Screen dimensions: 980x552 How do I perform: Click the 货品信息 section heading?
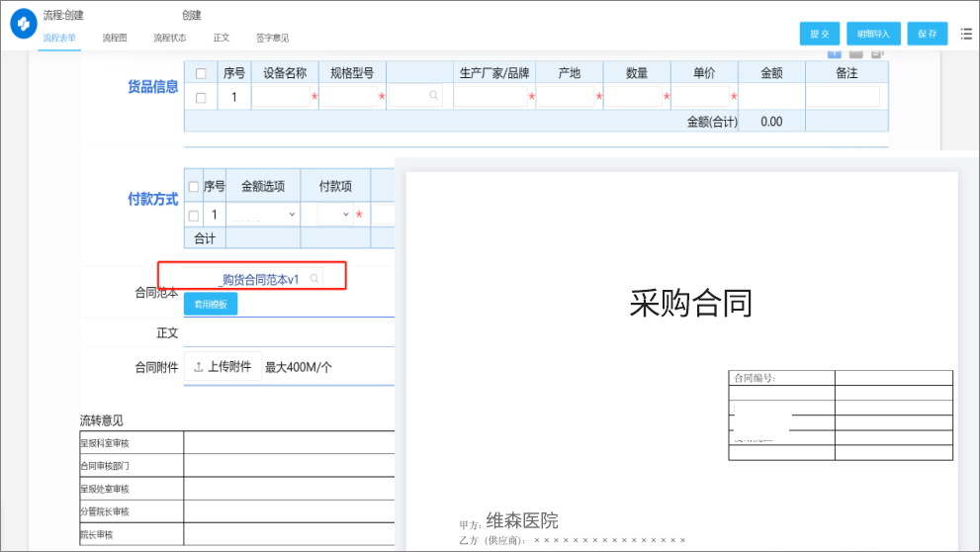152,87
